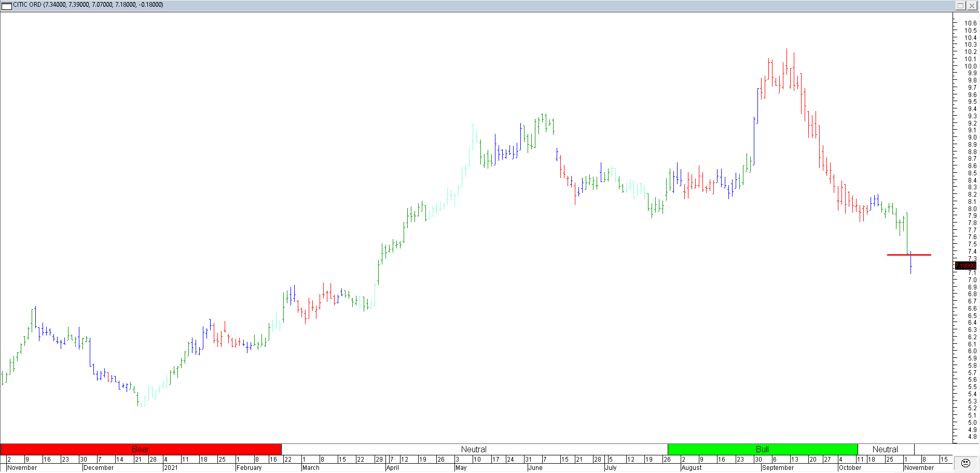980x473 pixels.
Task: Click the May month label
Action: (461, 468)
